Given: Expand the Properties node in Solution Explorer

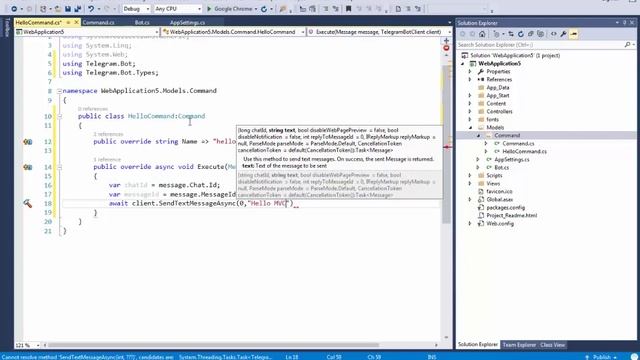Looking at the screenshot, I should point(470,71).
